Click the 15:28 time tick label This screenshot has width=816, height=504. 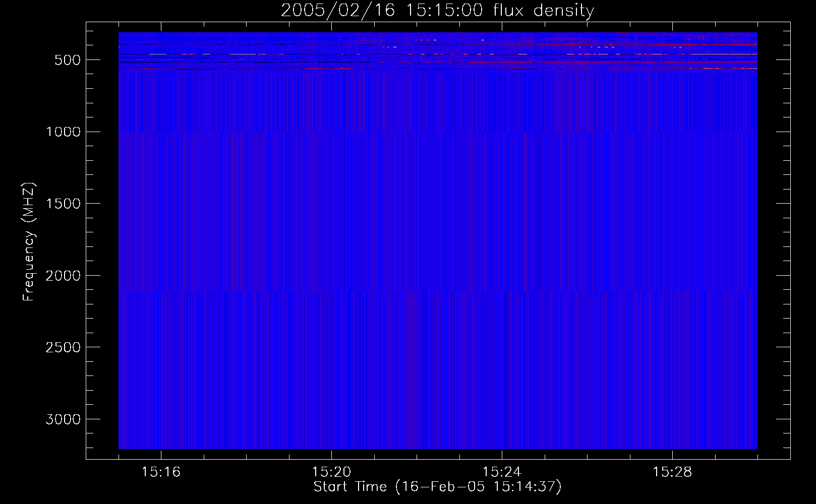click(672, 472)
